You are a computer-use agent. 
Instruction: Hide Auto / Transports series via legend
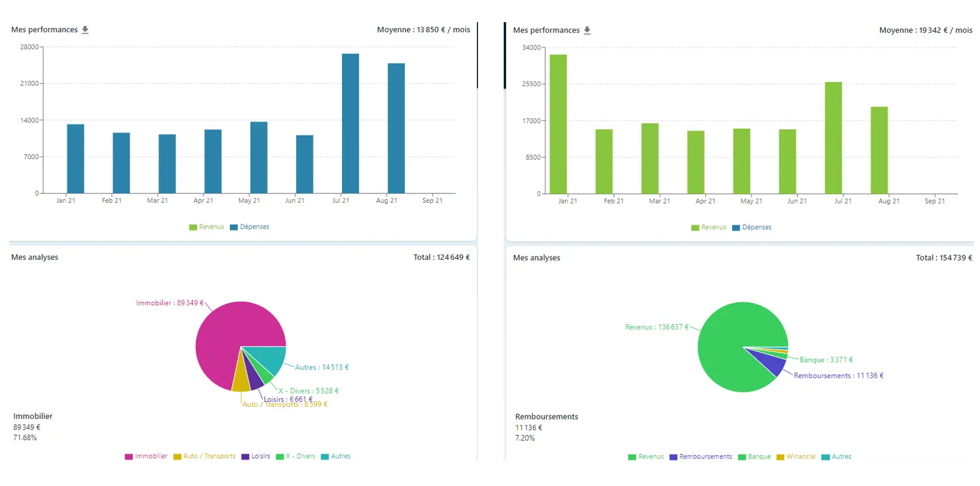click(205, 456)
